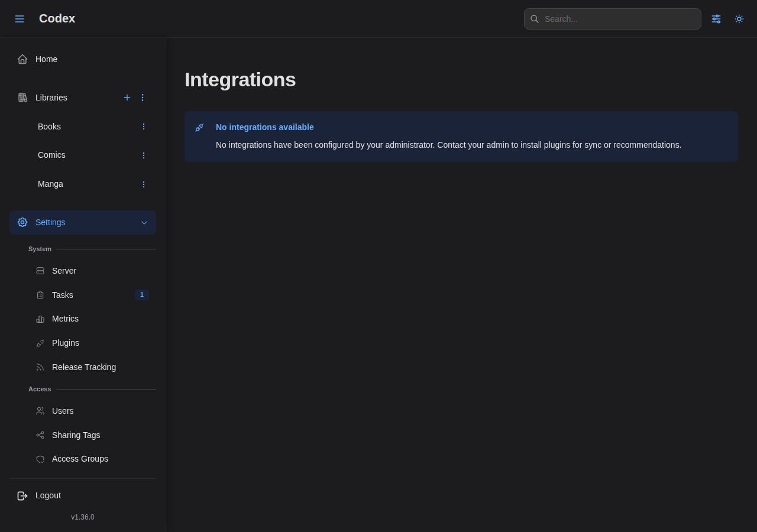Open the Manga library options menu
Image resolution: width=757 pixels, height=532 pixels.
(x=143, y=184)
